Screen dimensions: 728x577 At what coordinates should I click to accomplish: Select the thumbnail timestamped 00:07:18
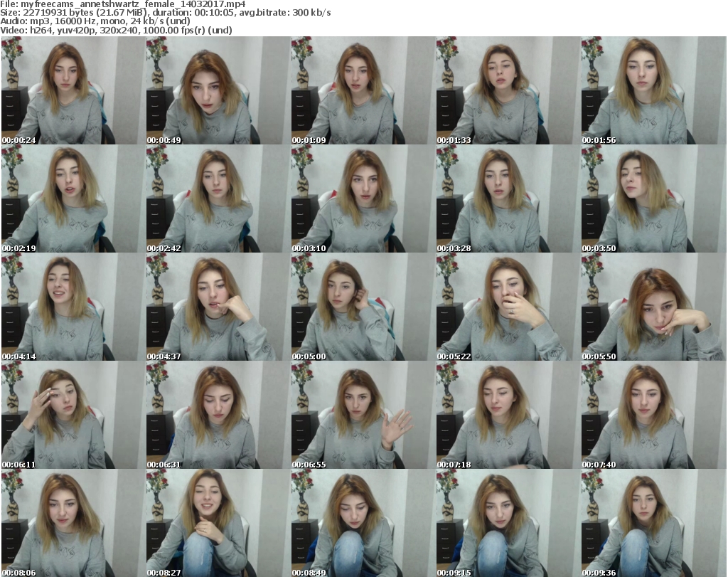tap(508, 415)
